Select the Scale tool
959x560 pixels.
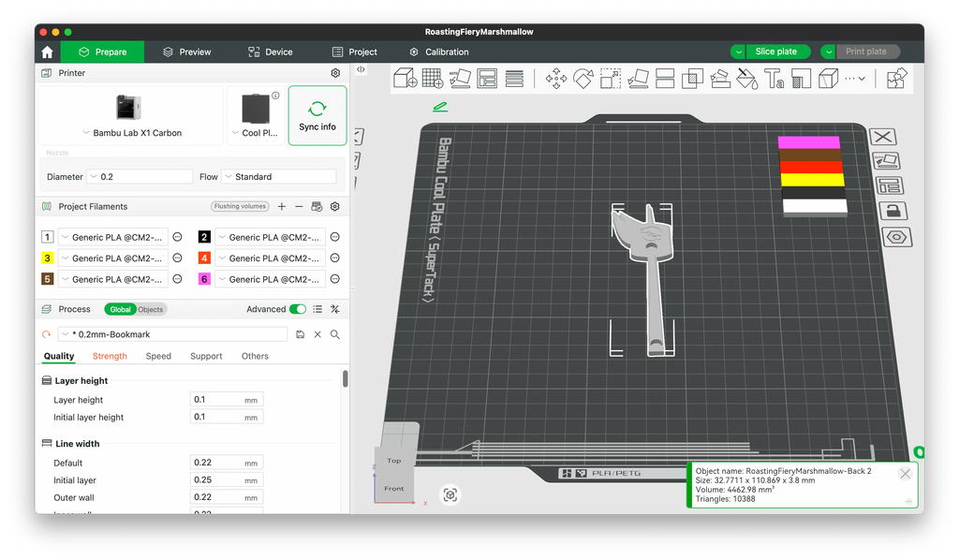pos(611,79)
